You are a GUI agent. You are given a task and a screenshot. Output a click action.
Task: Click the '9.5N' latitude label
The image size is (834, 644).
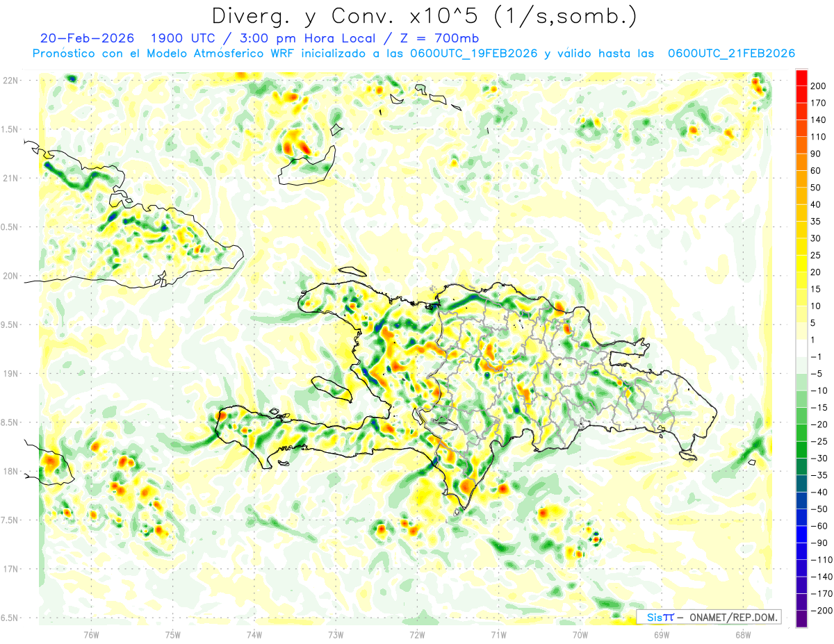click(x=10, y=324)
